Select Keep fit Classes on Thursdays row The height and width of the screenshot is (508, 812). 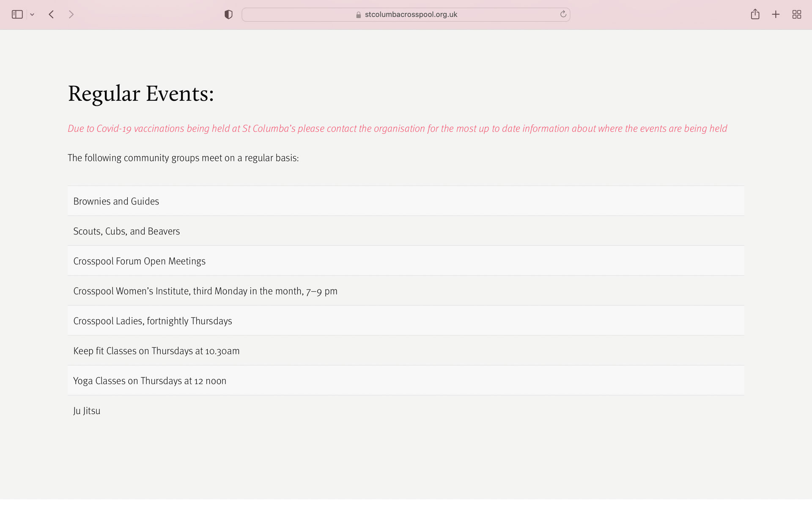tap(406, 351)
